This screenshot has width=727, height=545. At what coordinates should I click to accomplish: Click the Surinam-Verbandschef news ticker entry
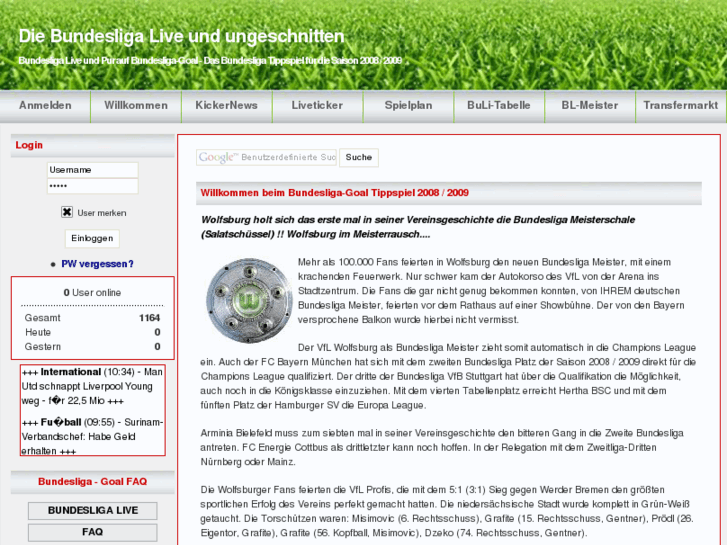pos(92,436)
